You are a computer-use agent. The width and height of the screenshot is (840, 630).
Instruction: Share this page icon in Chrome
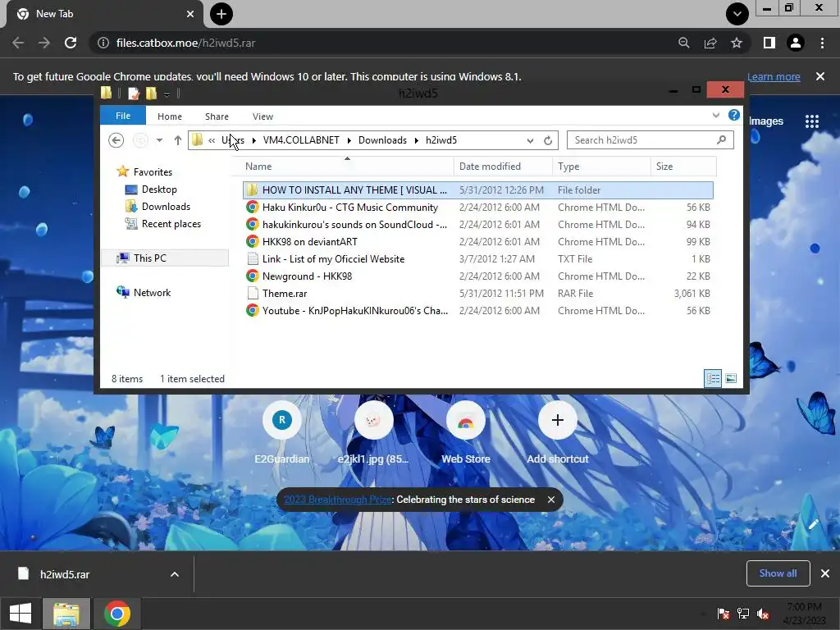coord(710,43)
